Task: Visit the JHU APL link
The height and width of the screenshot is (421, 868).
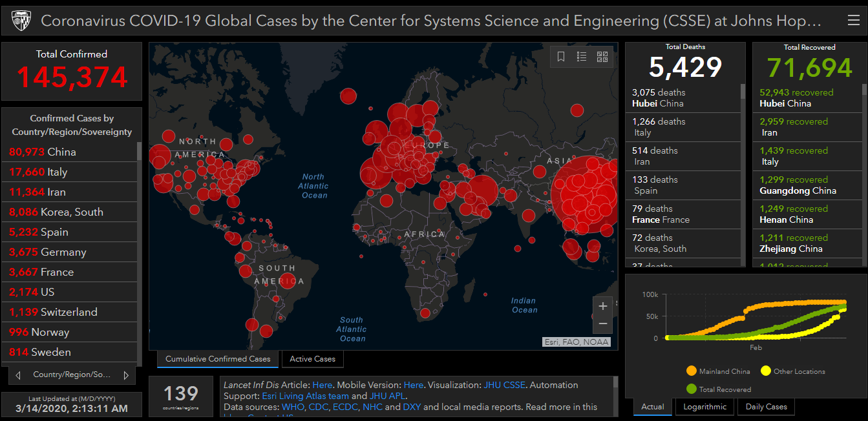Action: tap(386, 396)
